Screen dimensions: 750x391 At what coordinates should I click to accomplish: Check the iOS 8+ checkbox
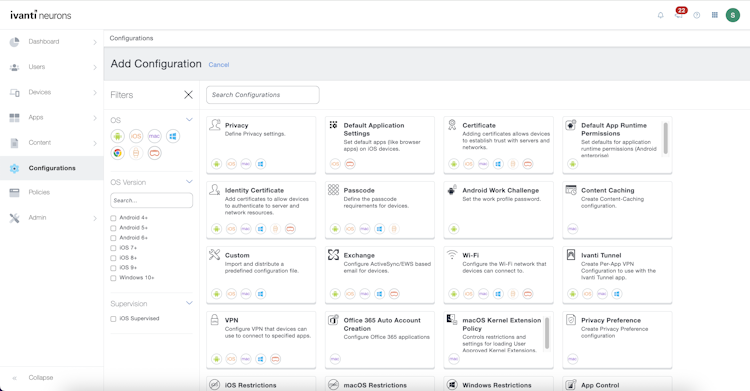[x=113, y=258]
